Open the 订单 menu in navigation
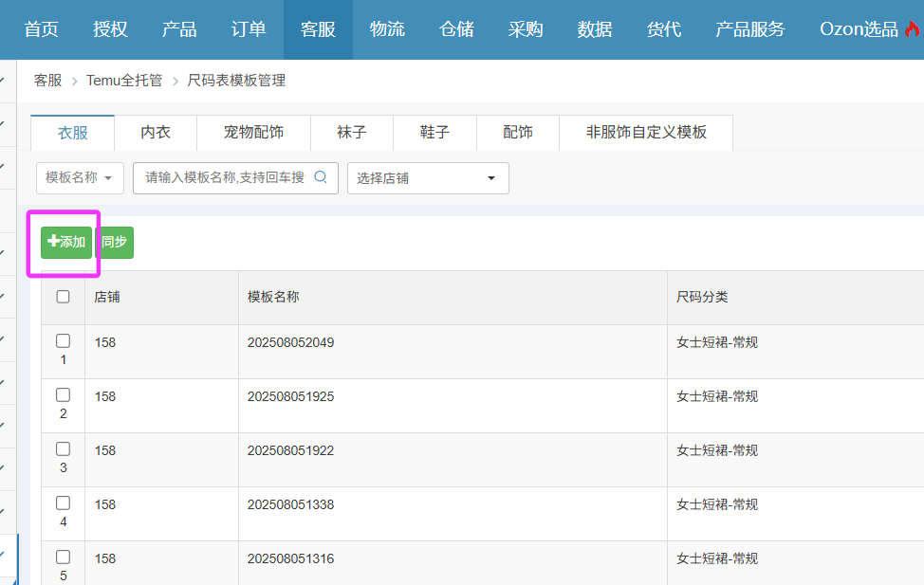This screenshot has height=585, width=924. pyautogui.click(x=249, y=29)
